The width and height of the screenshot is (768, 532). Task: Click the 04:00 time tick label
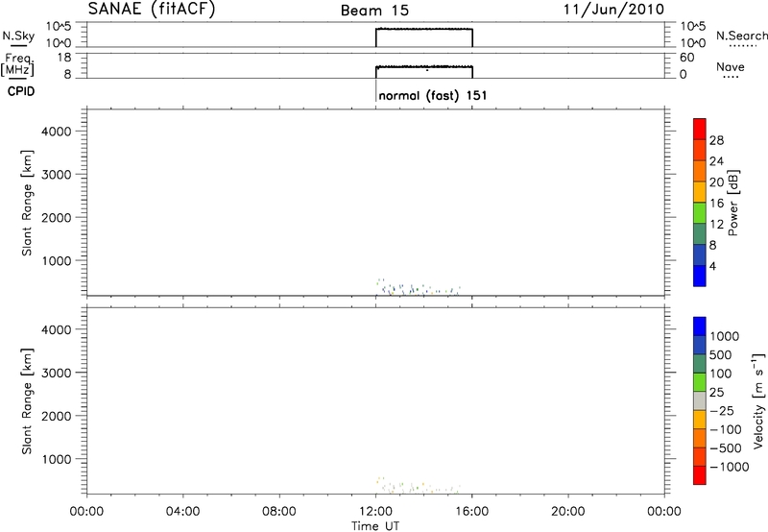point(182,512)
